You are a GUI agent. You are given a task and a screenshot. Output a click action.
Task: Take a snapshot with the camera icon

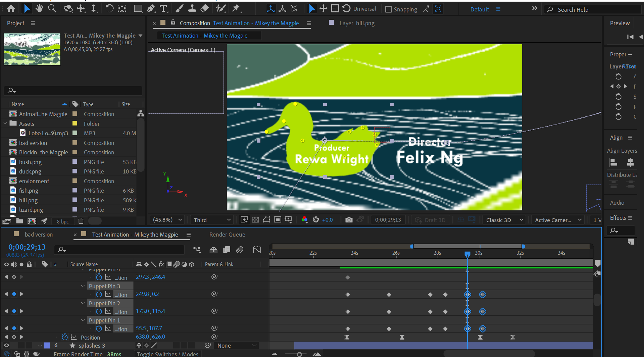[x=349, y=220]
